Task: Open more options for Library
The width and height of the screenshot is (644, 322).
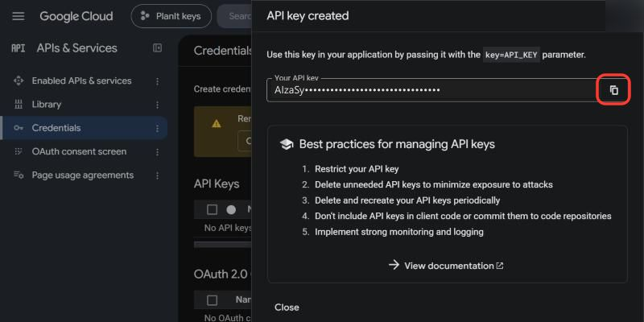Action: click(157, 105)
